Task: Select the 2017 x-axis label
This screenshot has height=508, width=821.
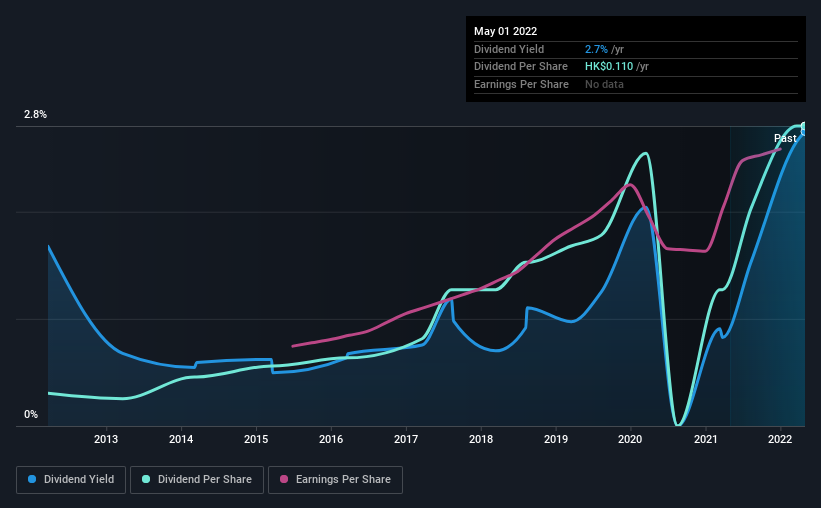Action: pyautogui.click(x=406, y=439)
